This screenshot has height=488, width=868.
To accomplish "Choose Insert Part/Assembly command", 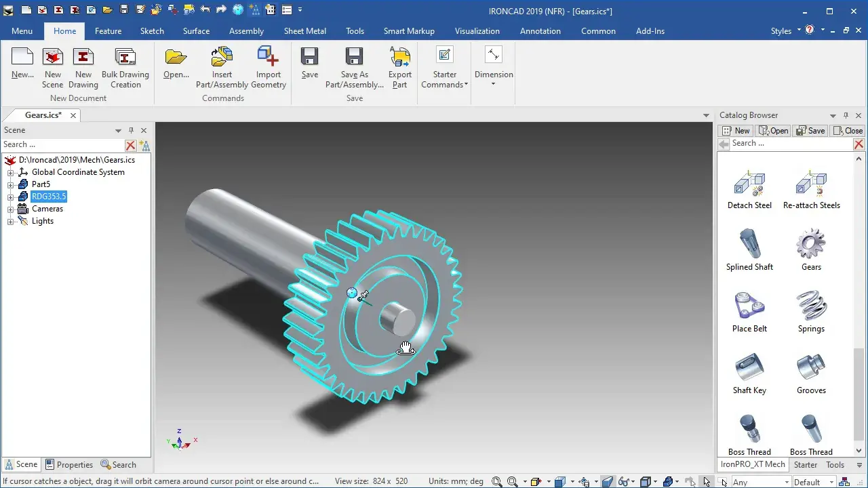I will (222, 68).
